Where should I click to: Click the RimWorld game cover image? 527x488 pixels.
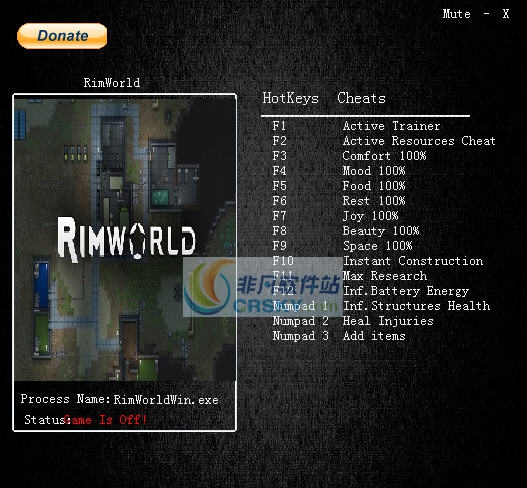125,239
